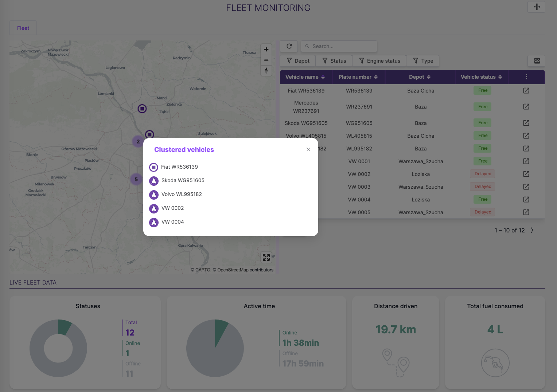Zoom out on the map
Image resolution: width=557 pixels, height=392 pixels.
(266, 60)
